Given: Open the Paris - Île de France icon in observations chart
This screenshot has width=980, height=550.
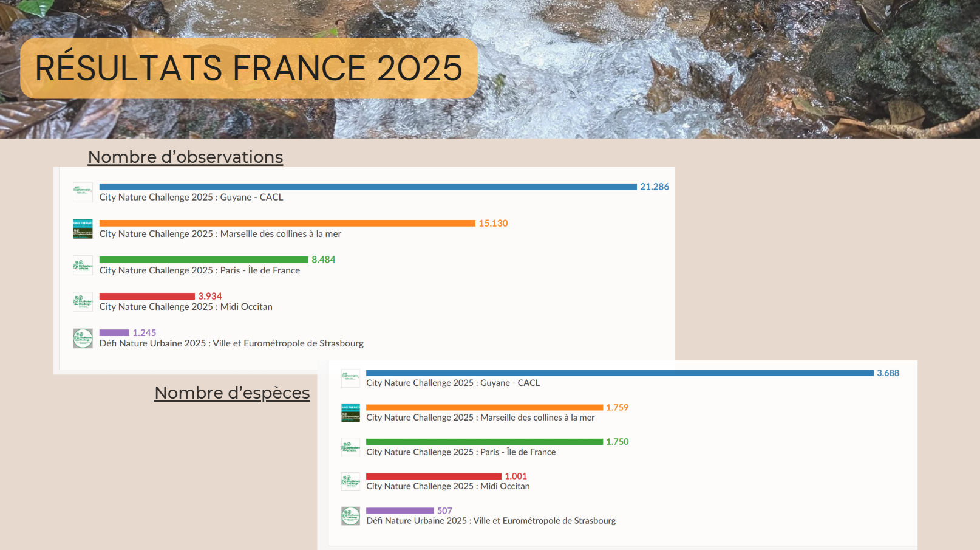Looking at the screenshot, I should coord(83,266).
